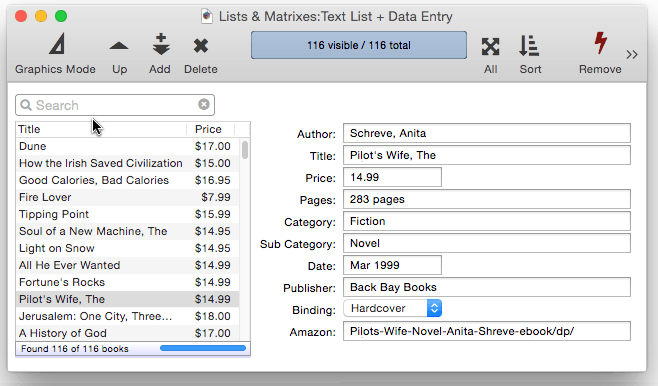
Task: Delete the selected record
Action: point(201,46)
